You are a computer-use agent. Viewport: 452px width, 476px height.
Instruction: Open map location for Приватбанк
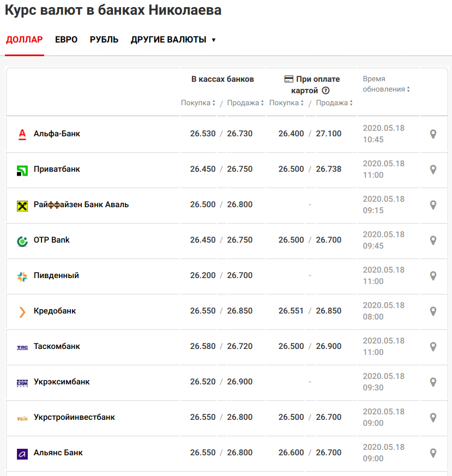point(433,170)
